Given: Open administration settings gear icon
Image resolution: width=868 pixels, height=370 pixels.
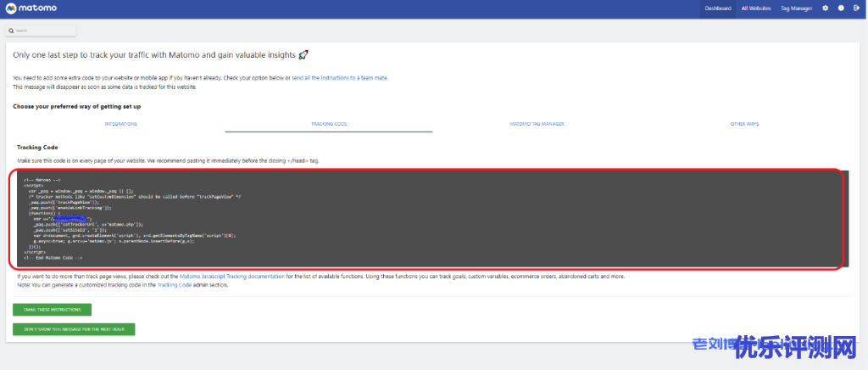Looking at the screenshot, I should (x=826, y=8).
